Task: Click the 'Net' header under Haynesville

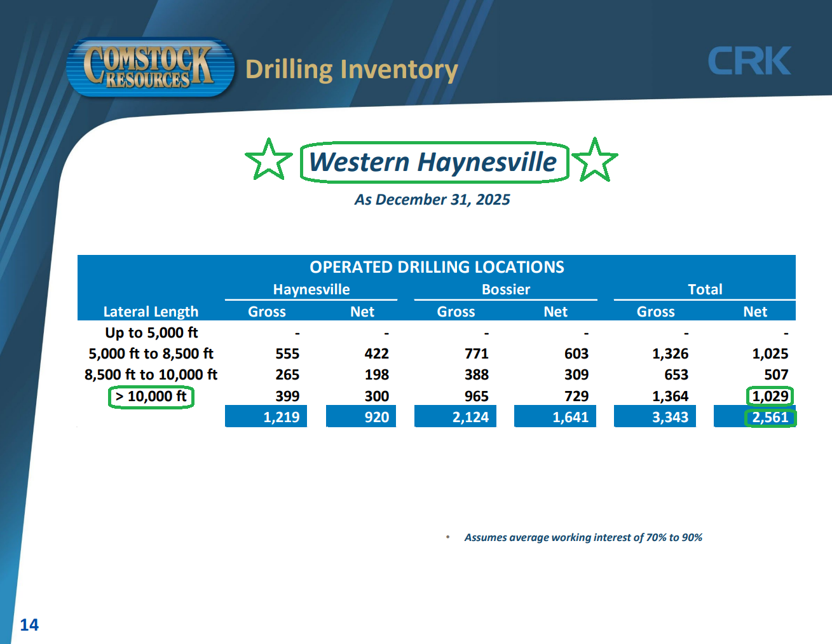Action: pos(362,312)
